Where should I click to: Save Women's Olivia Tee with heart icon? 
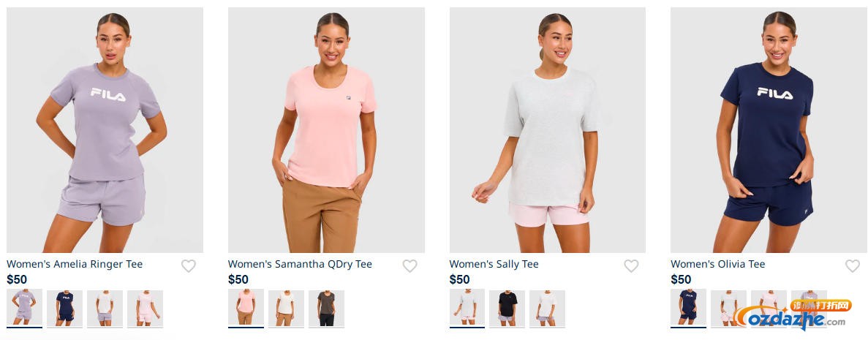click(x=853, y=266)
